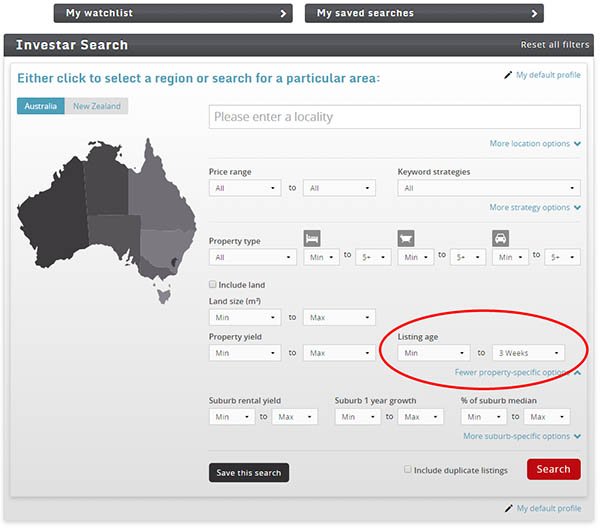
Task: Open % of suburb median Max dropdown
Action: 547,417
